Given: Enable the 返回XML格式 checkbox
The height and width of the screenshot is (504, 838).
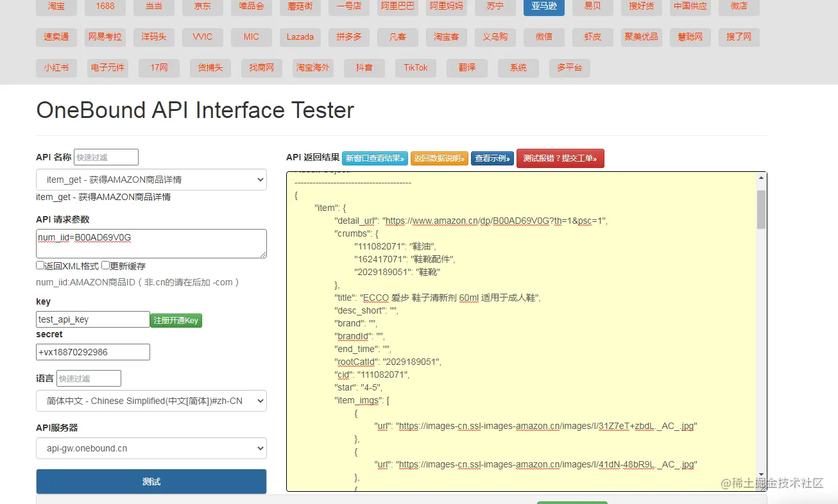Looking at the screenshot, I should [x=40, y=265].
